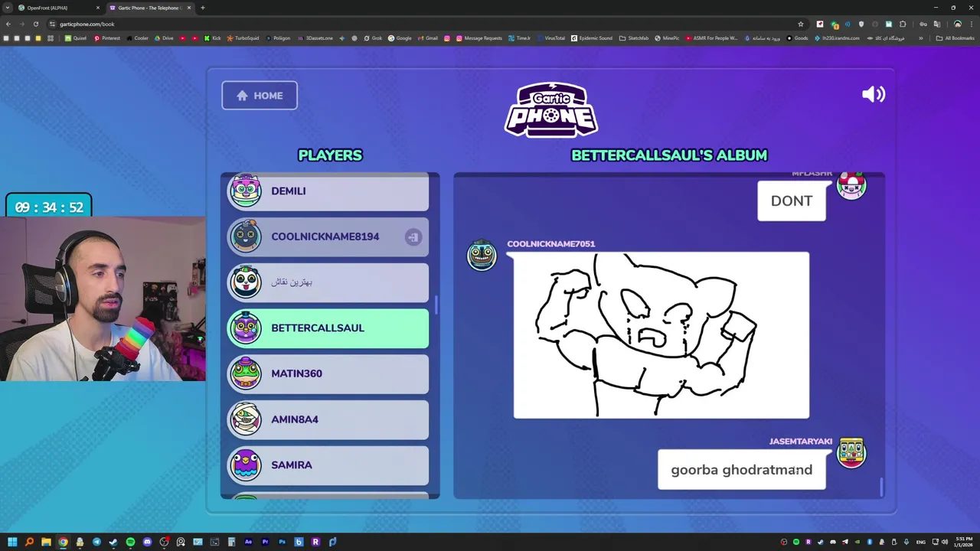Open COOLNICKNAME8194's album in players list
The height and width of the screenshot is (551, 980).
[328, 236]
